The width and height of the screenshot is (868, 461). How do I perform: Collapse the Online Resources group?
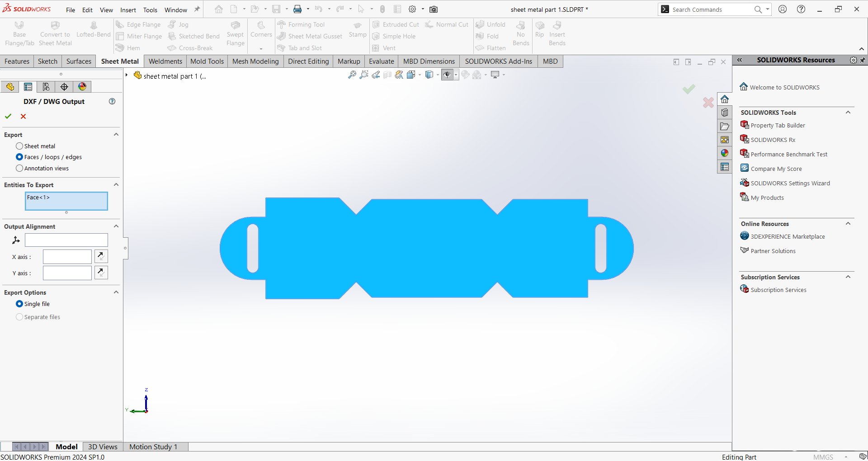click(848, 224)
